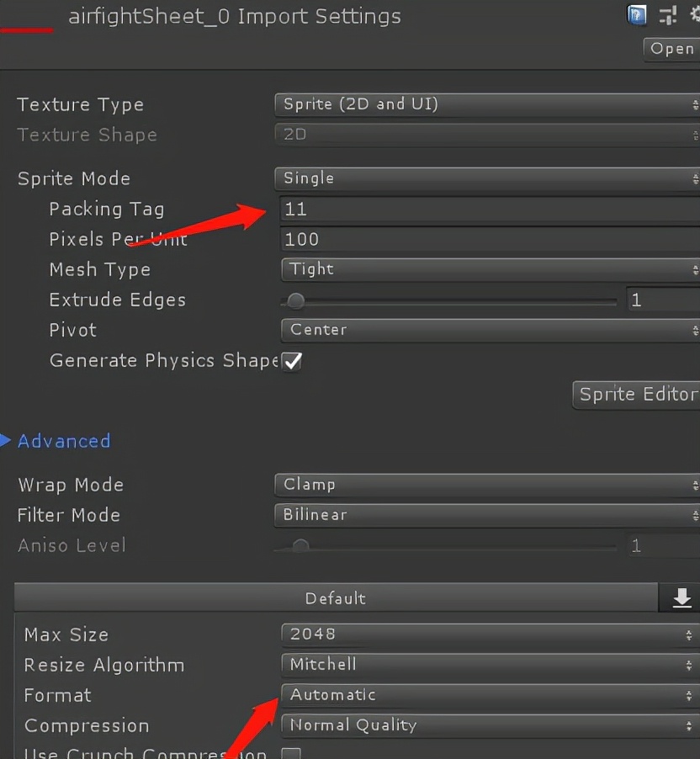
Task: Click the Open button
Action: [671, 49]
